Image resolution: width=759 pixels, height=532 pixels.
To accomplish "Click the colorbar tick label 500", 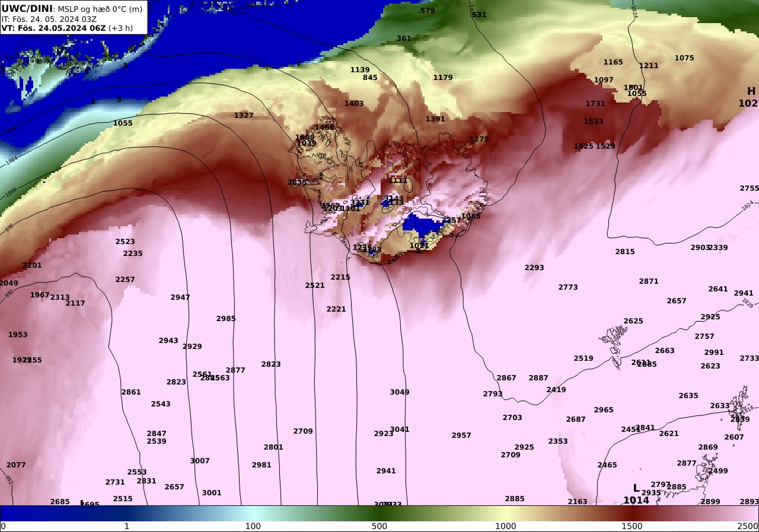I will click(379, 526).
